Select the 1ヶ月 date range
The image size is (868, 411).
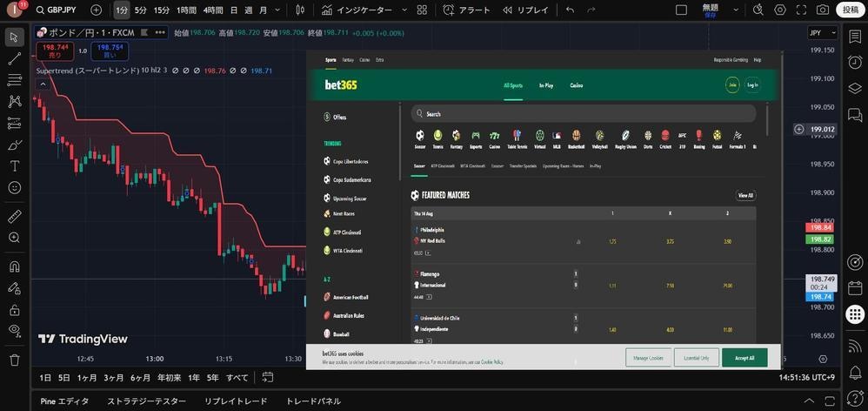click(87, 378)
